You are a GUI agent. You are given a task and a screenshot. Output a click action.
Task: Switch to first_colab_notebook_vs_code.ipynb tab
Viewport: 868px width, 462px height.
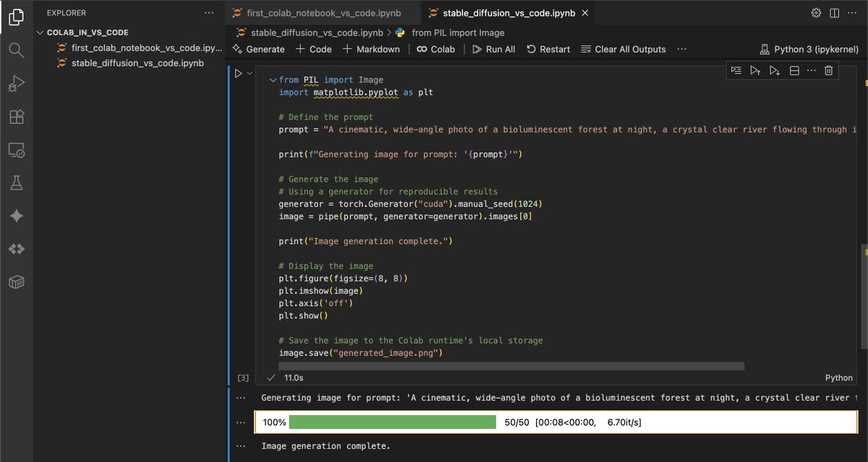[x=323, y=13]
